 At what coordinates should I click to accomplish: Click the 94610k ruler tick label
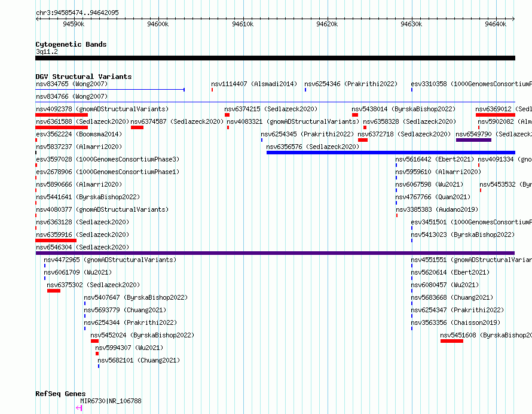[243, 24]
